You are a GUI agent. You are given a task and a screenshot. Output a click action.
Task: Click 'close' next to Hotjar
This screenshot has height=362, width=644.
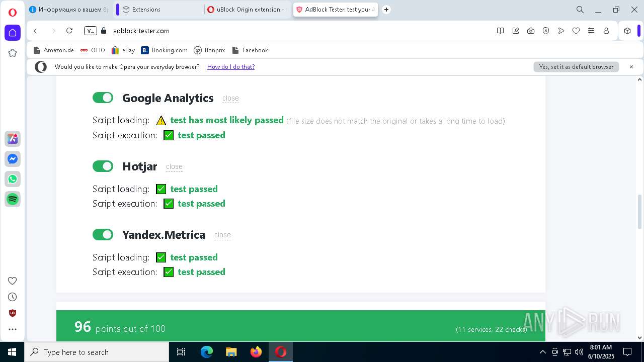tap(174, 167)
